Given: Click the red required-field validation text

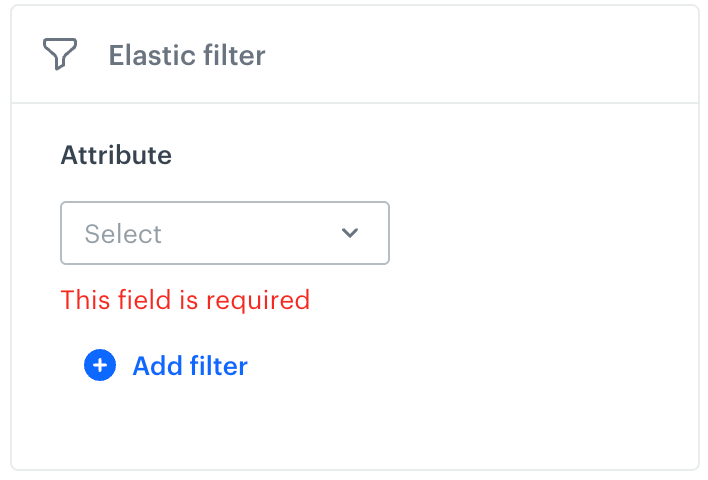Looking at the screenshot, I should pyautogui.click(x=185, y=299).
